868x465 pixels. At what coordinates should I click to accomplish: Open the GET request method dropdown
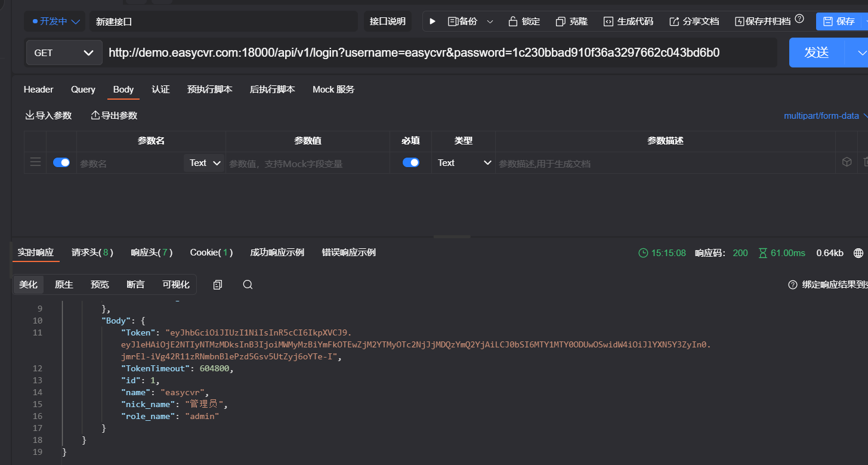point(64,53)
